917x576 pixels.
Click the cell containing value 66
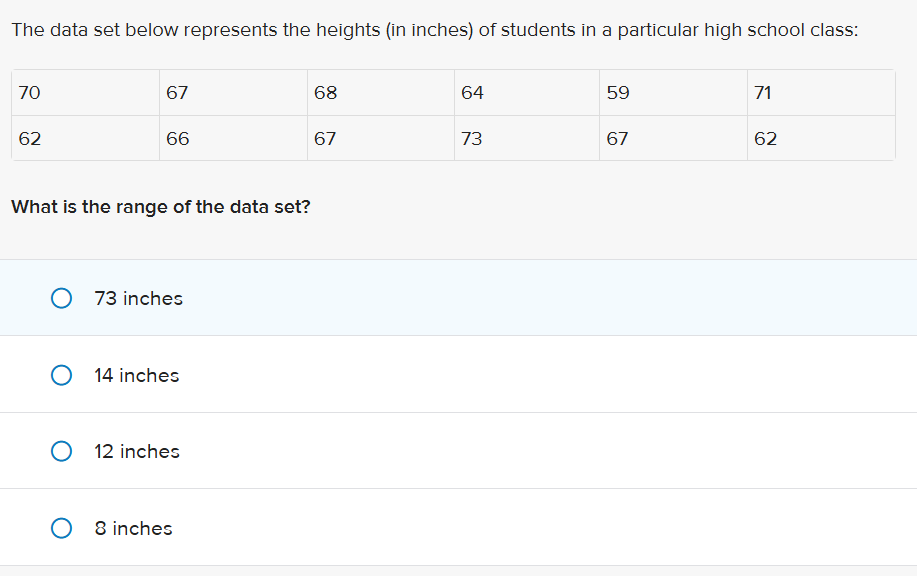pyautogui.click(x=232, y=139)
